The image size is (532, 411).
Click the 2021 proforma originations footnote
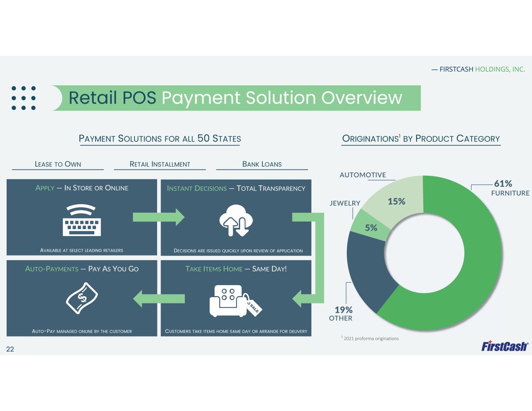click(370, 338)
